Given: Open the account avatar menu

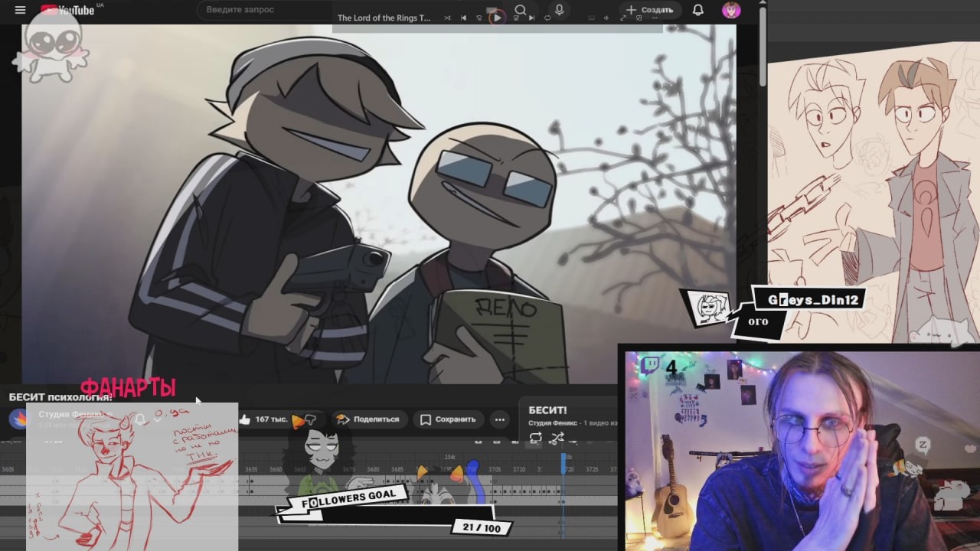Looking at the screenshot, I should click(x=731, y=10).
